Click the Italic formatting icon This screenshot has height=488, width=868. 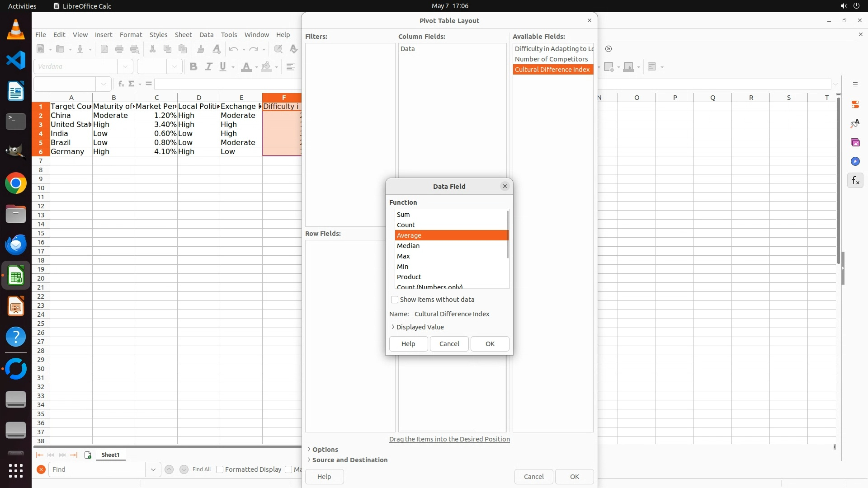[208, 67]
